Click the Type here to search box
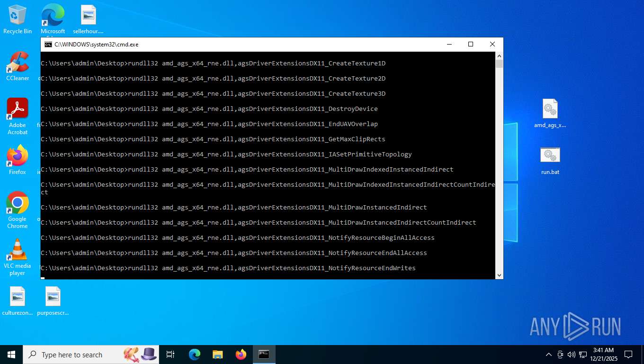The height and width of the screenshot is (364, 644). coord(91,355)
